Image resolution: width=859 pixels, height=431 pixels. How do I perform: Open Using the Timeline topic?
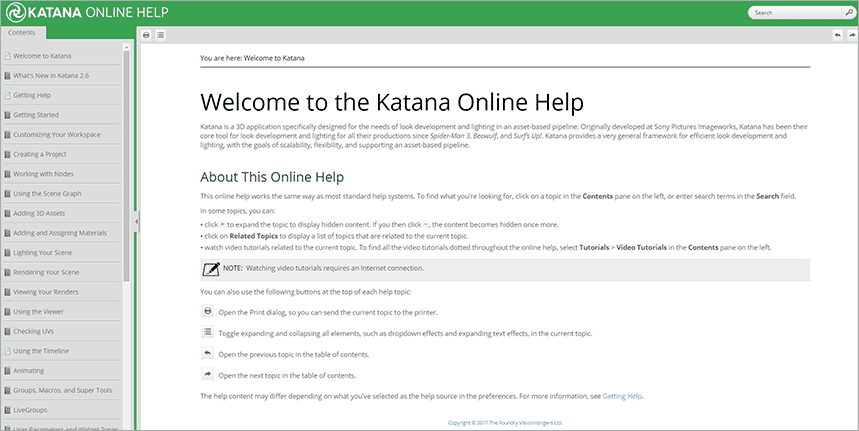coord(41,352)
